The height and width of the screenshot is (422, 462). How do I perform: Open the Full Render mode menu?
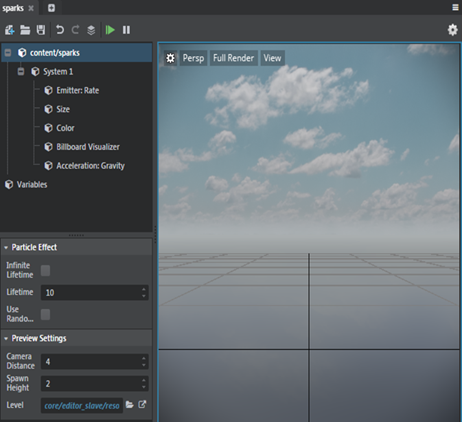point(234,58)
